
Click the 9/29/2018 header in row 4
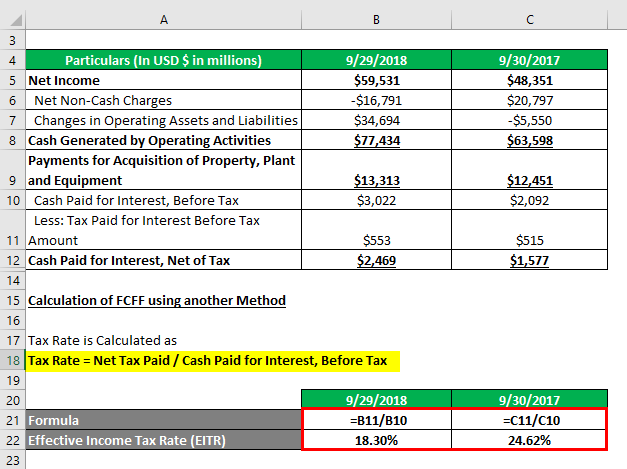point(376,60)
